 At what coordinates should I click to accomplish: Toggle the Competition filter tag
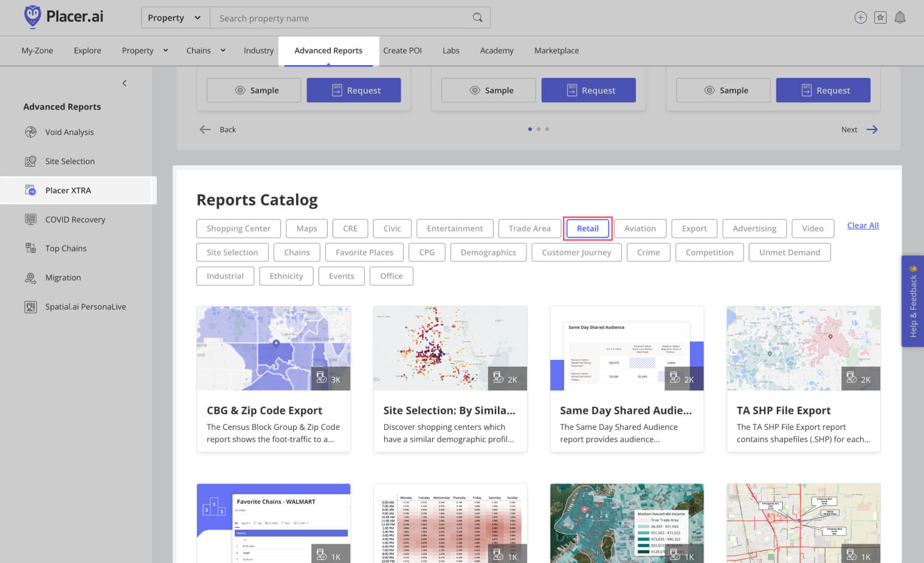pyautogui.click(x=709, y=252)
